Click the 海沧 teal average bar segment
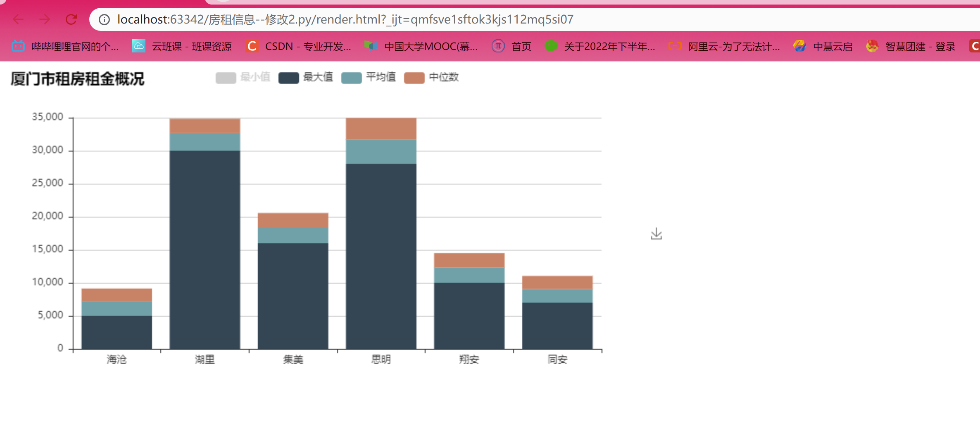 click(117, 309)
